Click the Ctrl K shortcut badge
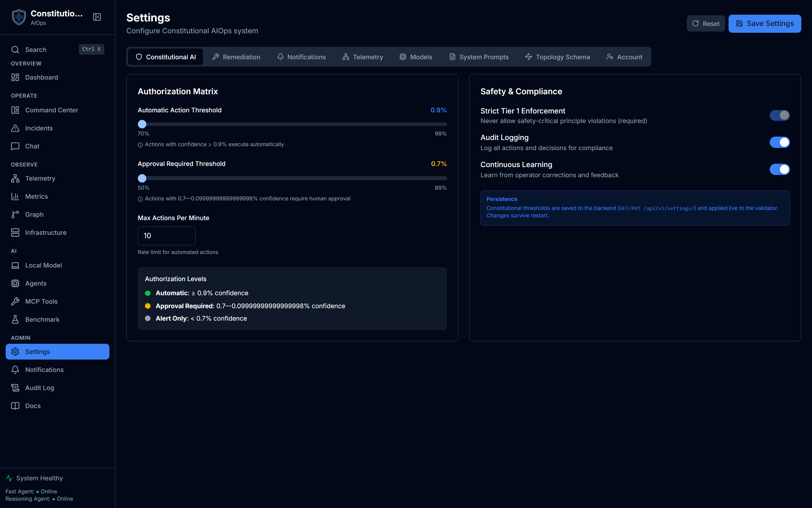This screenshot has height=508, width=812. (91, 49)
